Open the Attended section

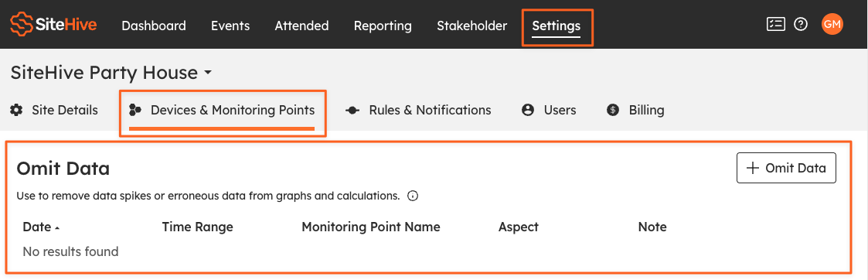pos(301,26)
